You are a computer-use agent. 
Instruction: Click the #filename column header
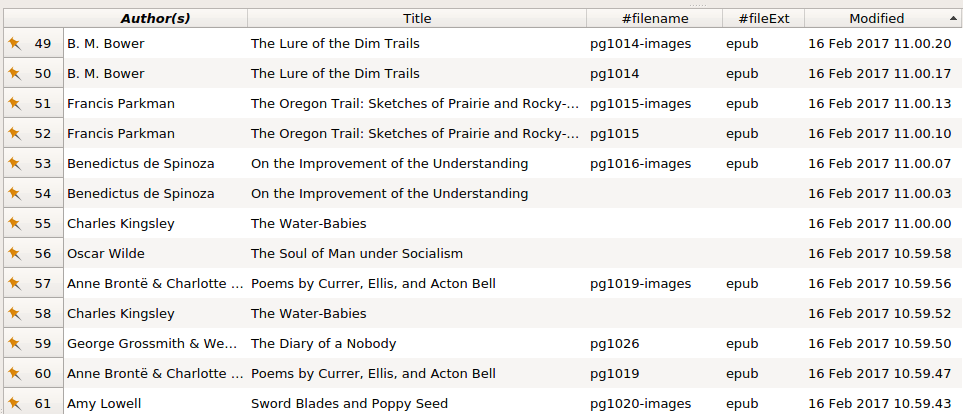[x=653, y=18]
